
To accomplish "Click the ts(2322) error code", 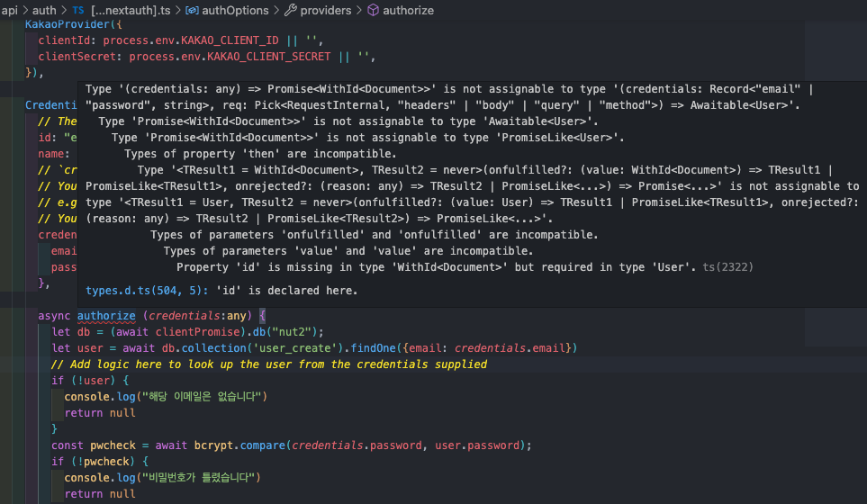I will [727, 267].
